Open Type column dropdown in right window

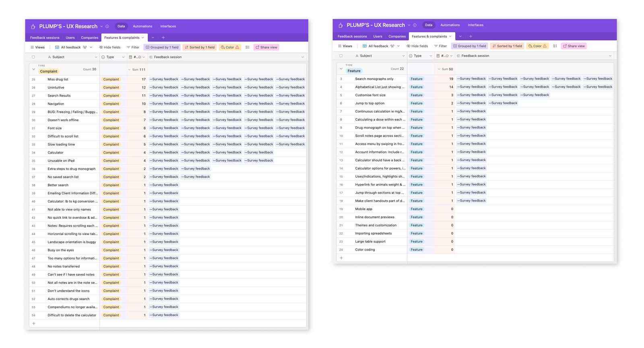[x=431, y=56]
